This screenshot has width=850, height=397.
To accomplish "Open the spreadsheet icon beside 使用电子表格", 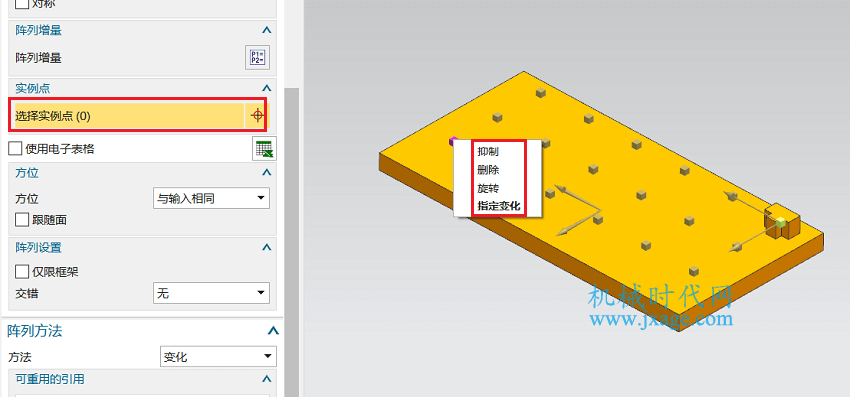I will (x=264, y=149).
